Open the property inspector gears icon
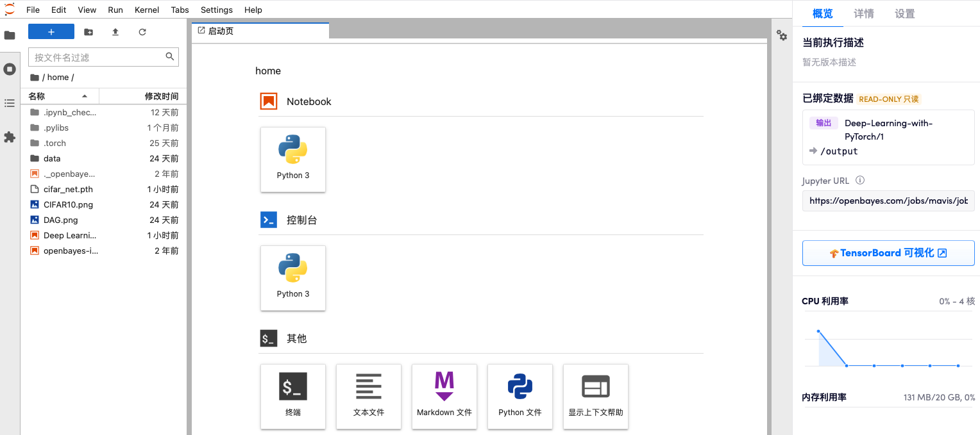Screen dimensions: 980x435 [782, 36]
